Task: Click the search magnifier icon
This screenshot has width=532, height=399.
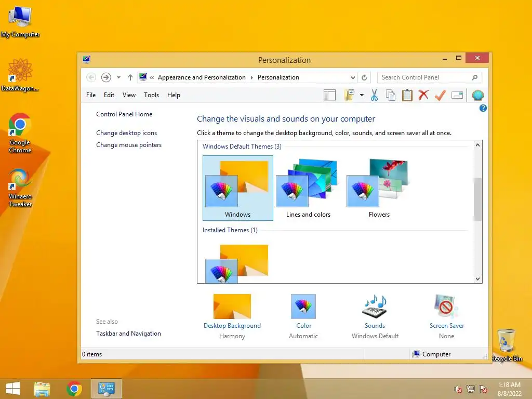Action: tap(475, 77)
